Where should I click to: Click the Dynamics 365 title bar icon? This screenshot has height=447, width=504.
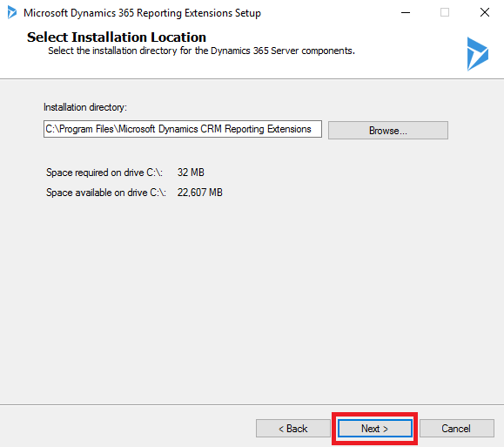[x=12, y=12]
